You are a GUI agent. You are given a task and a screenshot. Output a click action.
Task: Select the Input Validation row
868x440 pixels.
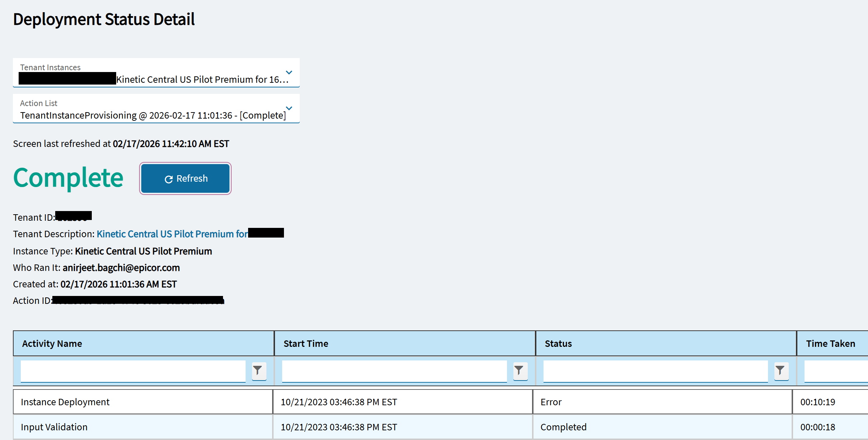54,427
